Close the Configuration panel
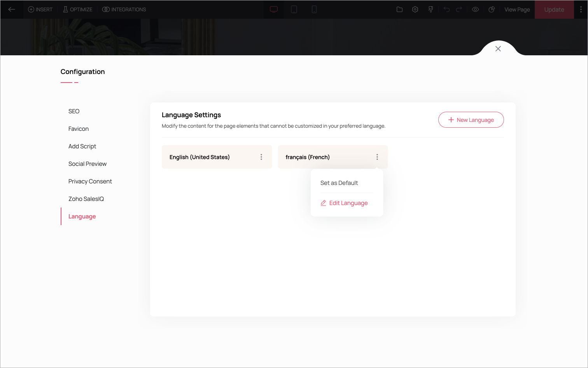The height and width of the screenshot is (368, 588). click(x=498, y=49)
